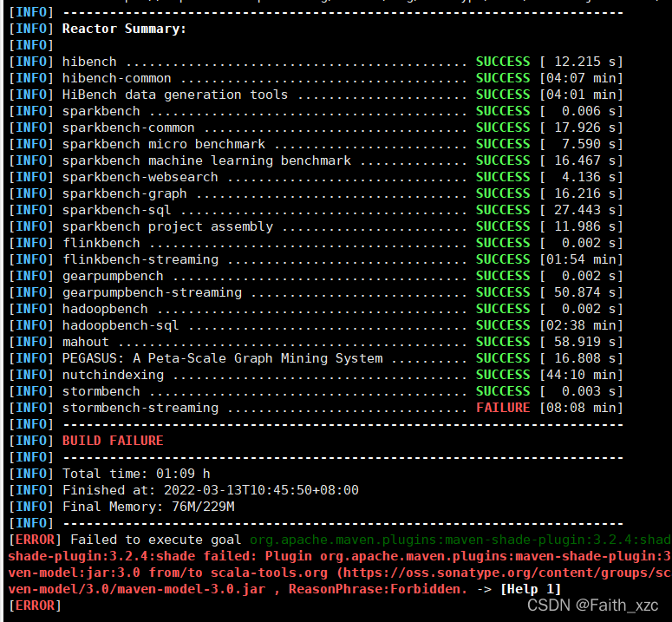The image size is (672, 622).
Task: Click the 'mahout' module name
Action: point(86,342)
